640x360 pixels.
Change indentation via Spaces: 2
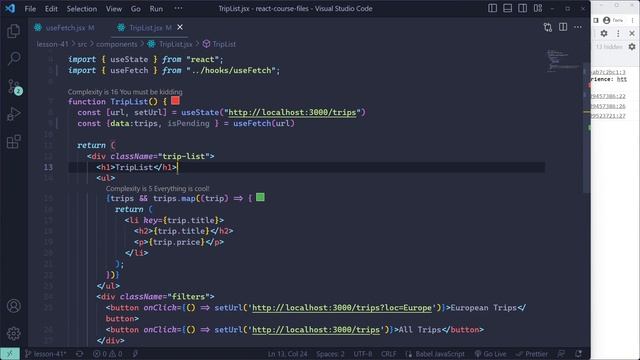click(330, 354)
